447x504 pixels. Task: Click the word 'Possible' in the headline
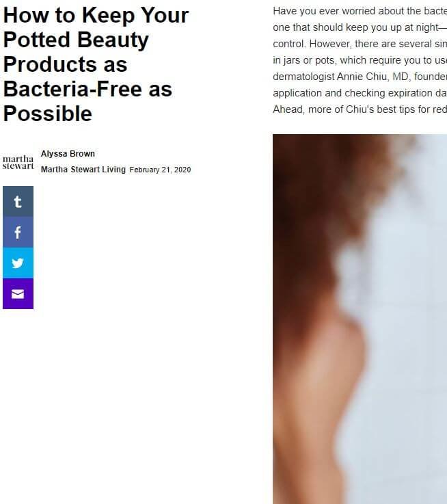48,114
